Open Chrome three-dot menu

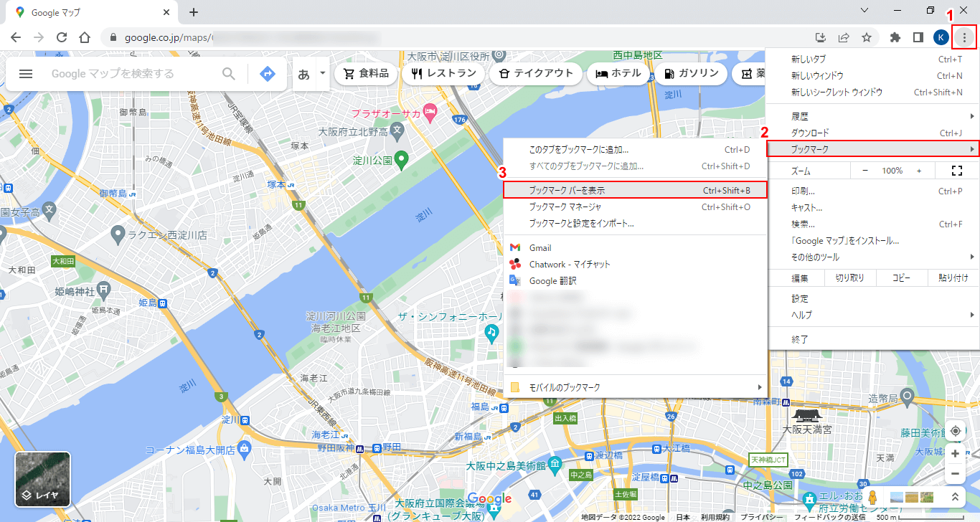tap(965, 37)
